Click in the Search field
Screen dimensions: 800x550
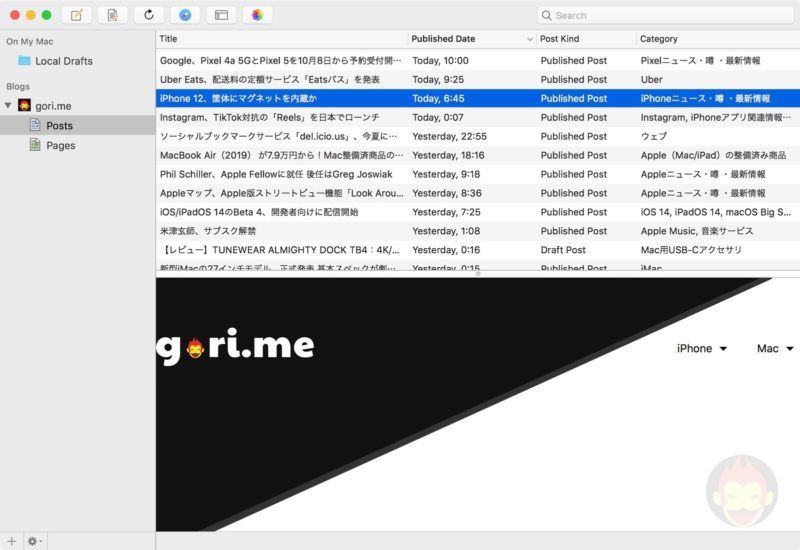pos(670,15)
